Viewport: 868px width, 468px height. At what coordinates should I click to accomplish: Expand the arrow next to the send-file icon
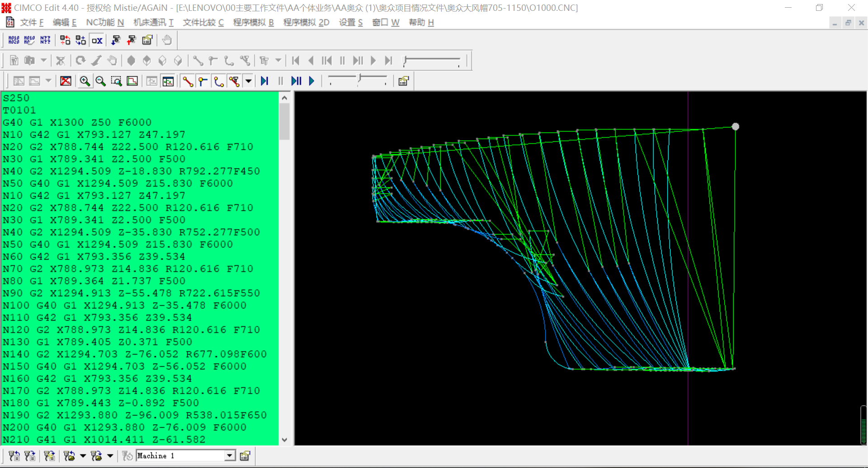point(83,456)
